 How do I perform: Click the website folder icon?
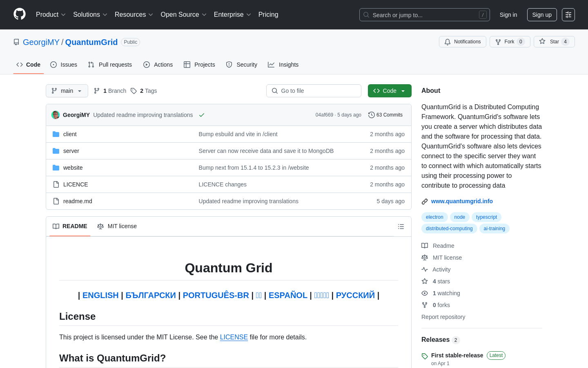[56, 168]
